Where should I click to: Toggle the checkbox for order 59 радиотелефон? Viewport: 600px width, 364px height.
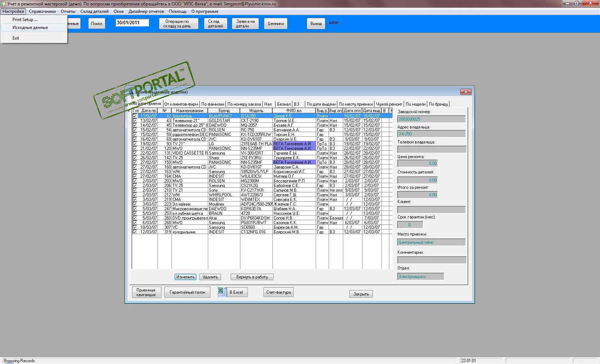[x=135, y=135]
